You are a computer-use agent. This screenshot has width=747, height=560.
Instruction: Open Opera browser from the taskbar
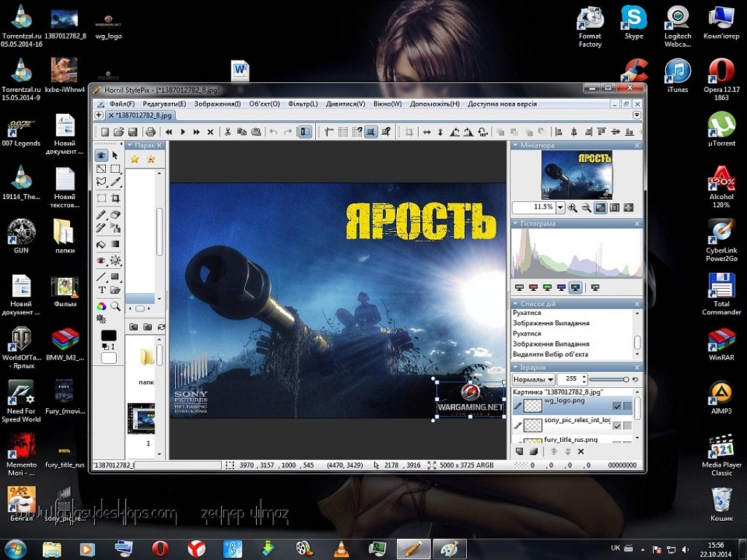pyautogui.click(x=160, y=549)
